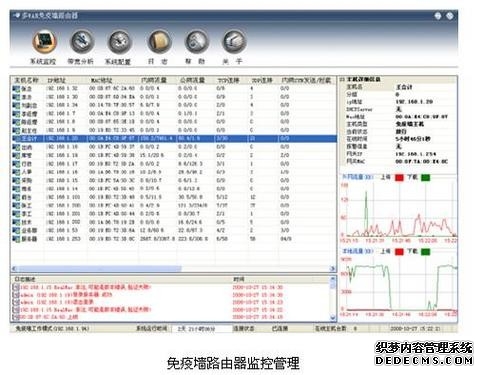Viewport: 484px width, 375px height.
Task: Click host icon of 192.168.1.30 row
Action: [16, 97]
